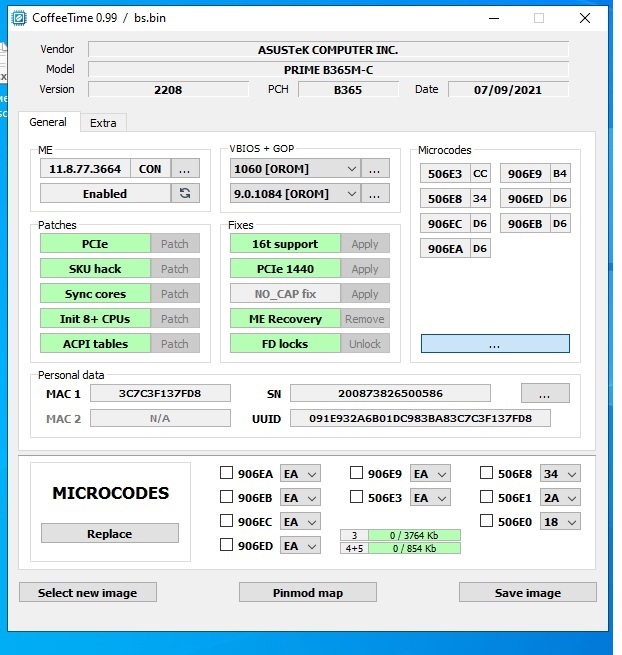Open ME version browse ellipsis button
Viewport: 622px width, 655px height.
point(185,169)
